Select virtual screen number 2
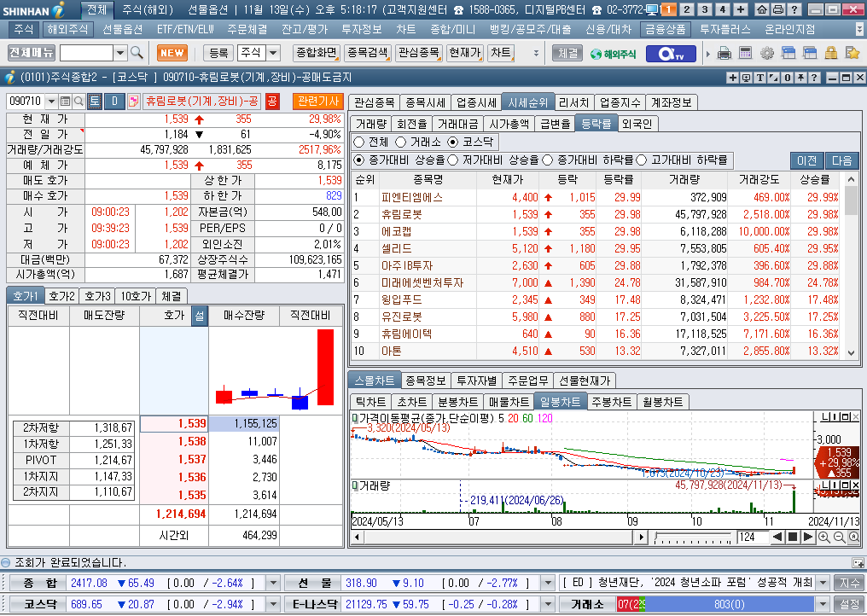The width and height of the screenshot is (867, 616). [x=686, y=9]
